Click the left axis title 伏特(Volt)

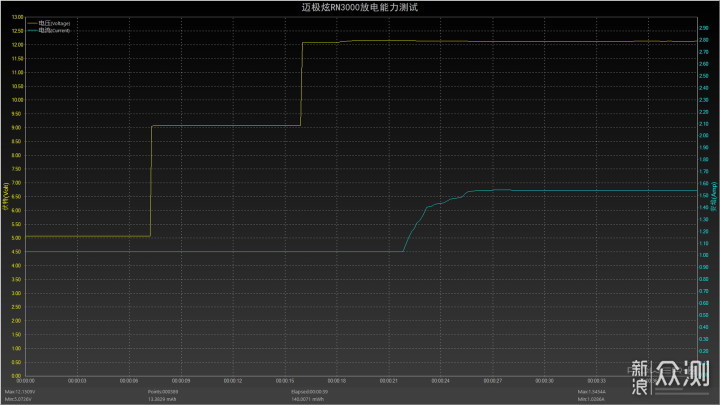pos(6,196)
